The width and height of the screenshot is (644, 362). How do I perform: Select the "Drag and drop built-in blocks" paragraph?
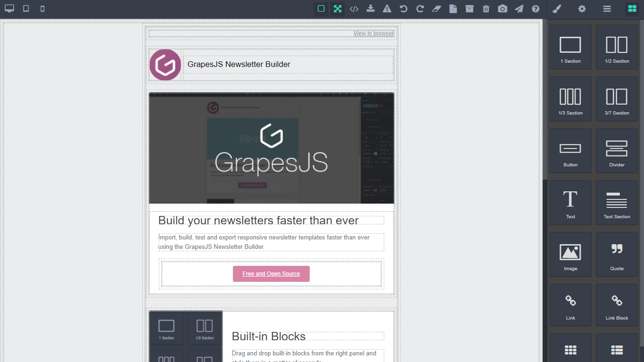(x=308, y=356)
